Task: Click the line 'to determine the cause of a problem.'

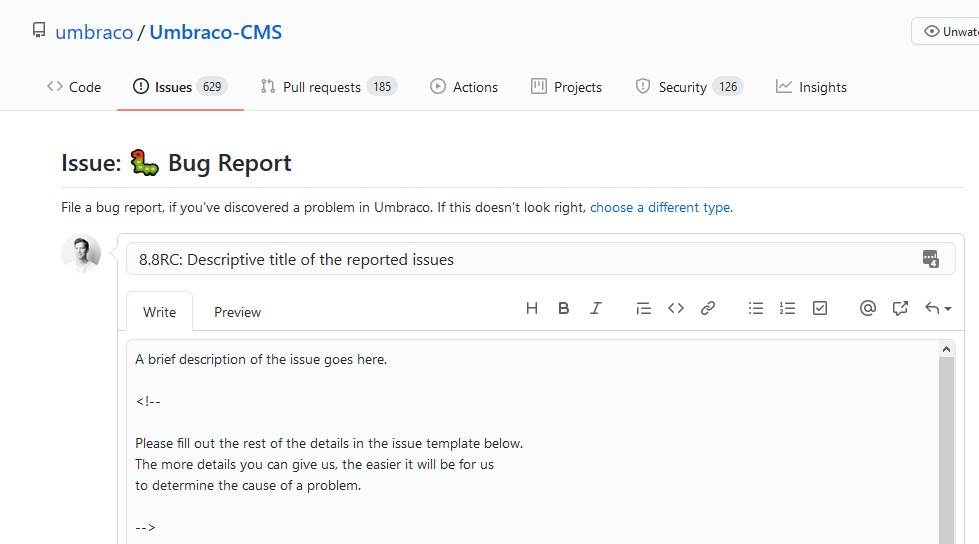Action: (248, 485)
